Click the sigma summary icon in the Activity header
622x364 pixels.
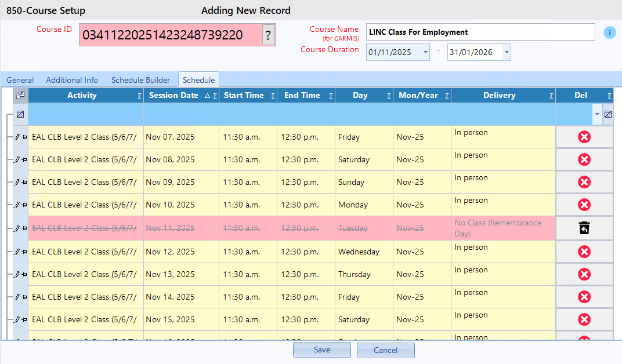[139, 96]
